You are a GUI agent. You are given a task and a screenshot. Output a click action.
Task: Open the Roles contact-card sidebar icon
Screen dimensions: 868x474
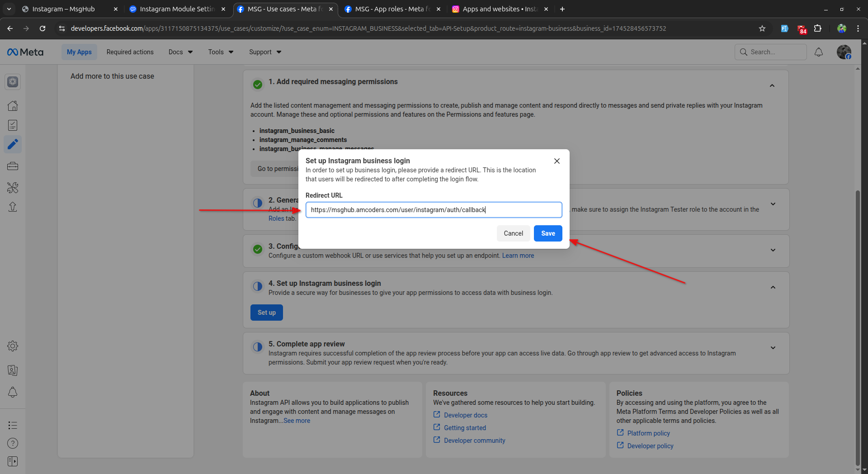pos(13,370)
